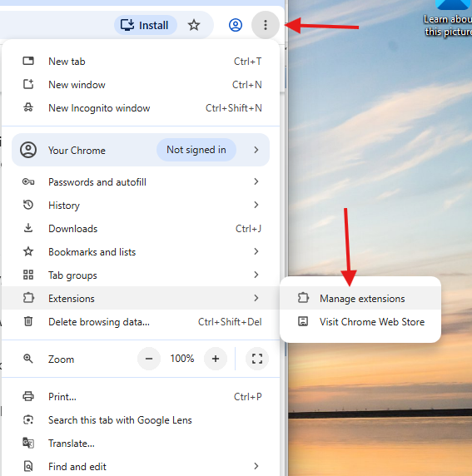Select New window menu item
The image size is (472, 476).
(141, 85)
